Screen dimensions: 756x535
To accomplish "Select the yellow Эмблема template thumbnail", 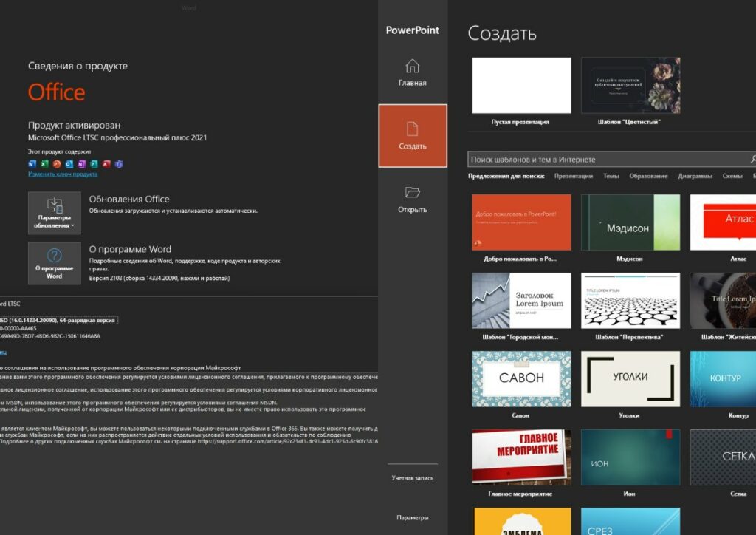I will 521,521.
